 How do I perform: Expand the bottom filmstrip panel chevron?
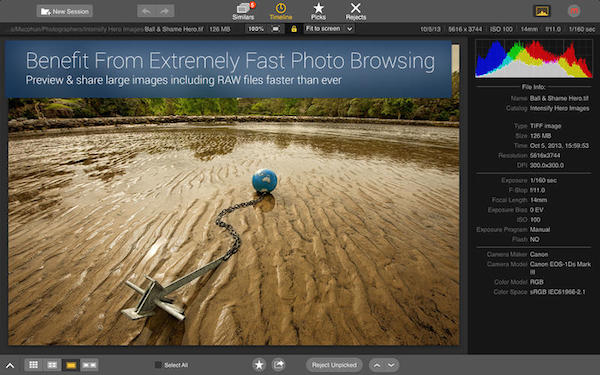pos(10,366)
